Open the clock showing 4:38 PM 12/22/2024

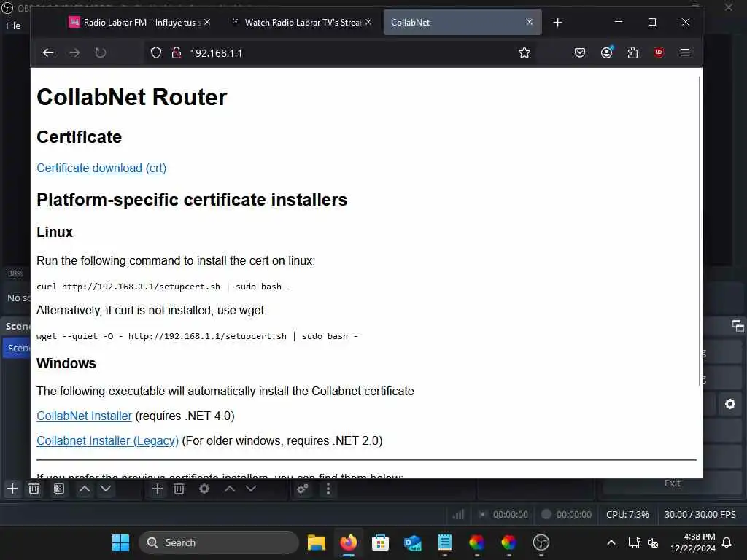pyautogui.click(x=693, y=542)
